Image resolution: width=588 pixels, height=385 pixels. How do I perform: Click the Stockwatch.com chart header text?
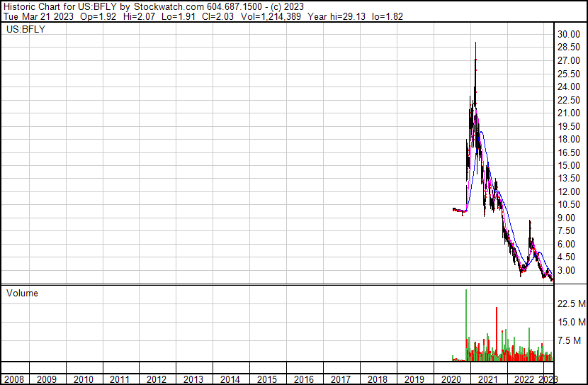(152, 6)
